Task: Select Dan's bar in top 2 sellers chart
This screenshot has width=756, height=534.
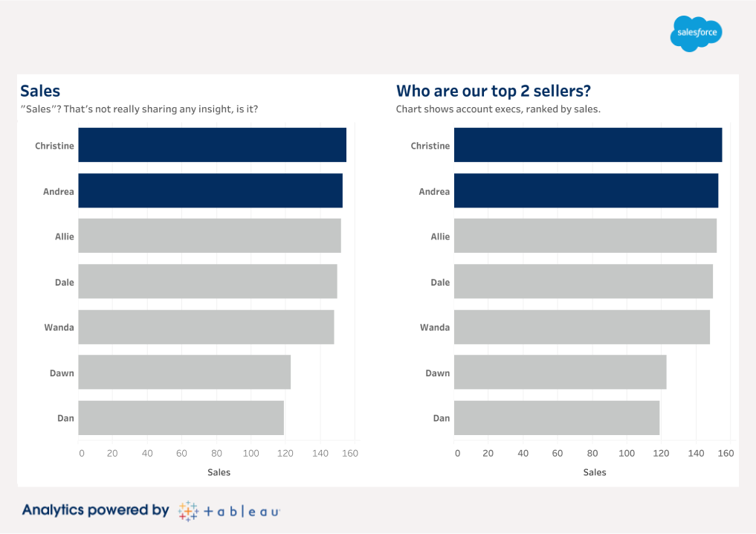Action: click(557, 418)
